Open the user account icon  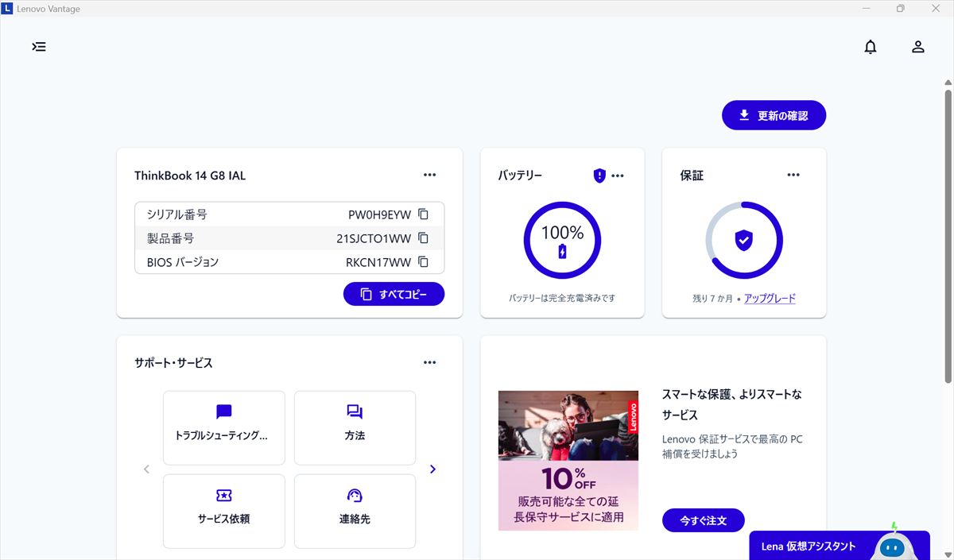pyautogui.click(x=918, y=47)
